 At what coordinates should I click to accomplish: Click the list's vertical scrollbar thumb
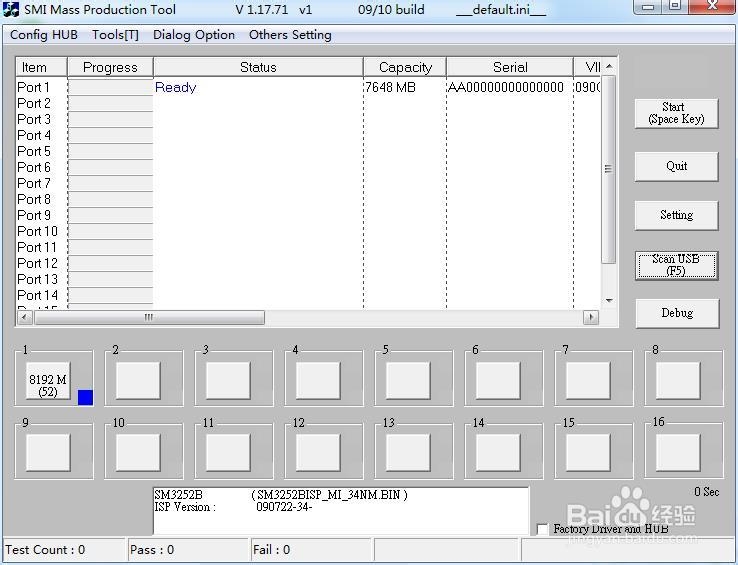coord(609,170)
